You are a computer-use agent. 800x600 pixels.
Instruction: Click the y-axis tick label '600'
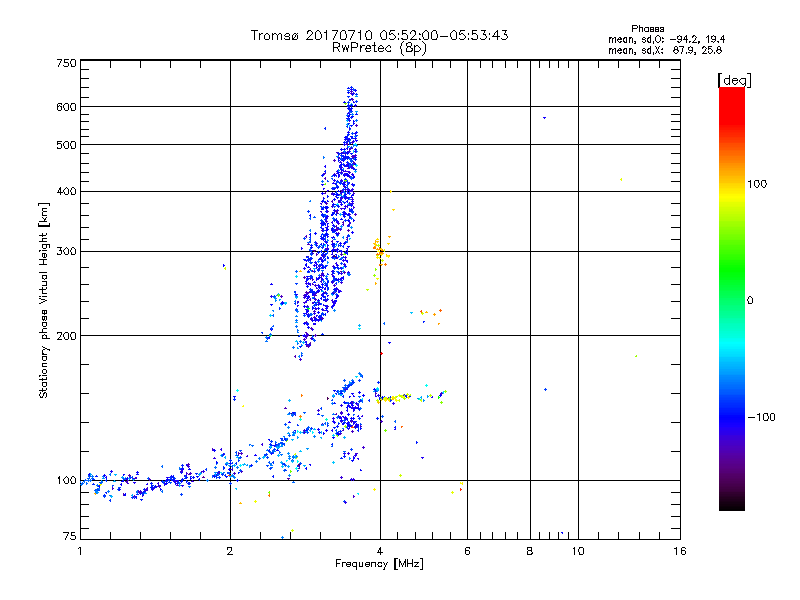(x=66, y=107)
